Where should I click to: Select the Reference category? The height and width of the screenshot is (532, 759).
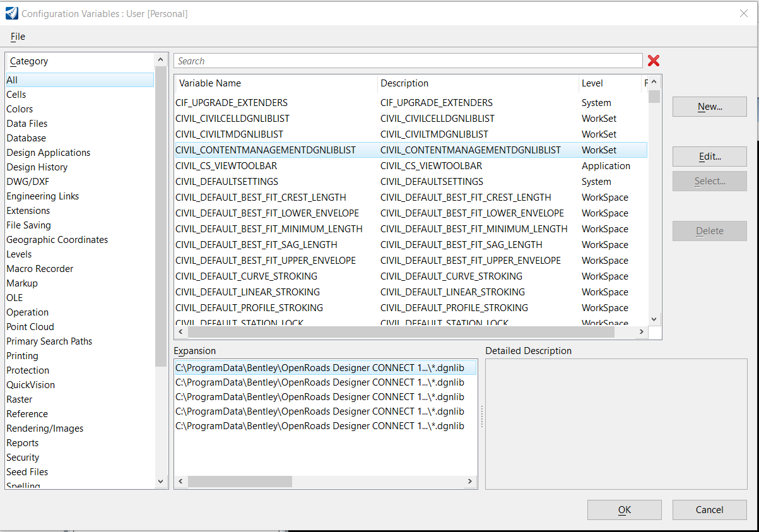point(79,414)
